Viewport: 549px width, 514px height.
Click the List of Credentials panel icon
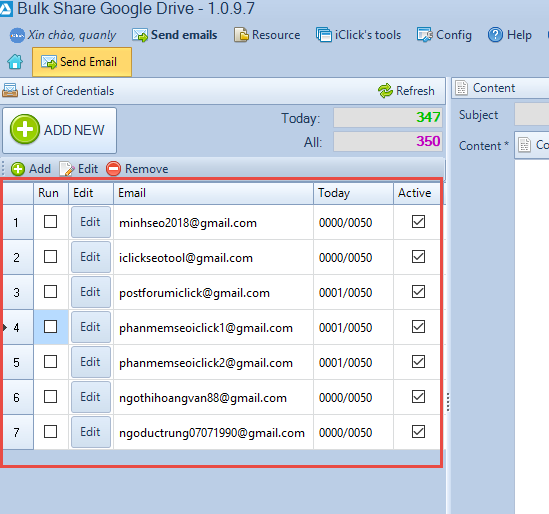click(x=10, y=91)
